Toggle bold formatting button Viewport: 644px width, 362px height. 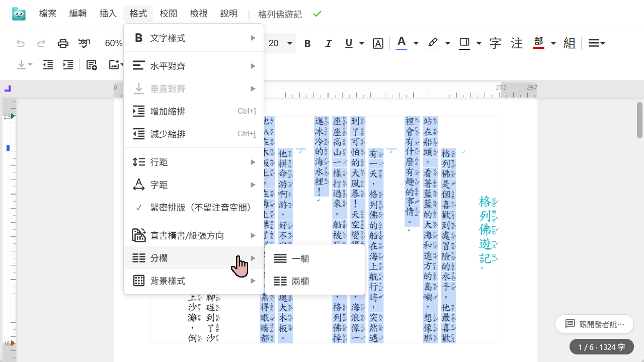pyautogui.click(x=307, y=44)
